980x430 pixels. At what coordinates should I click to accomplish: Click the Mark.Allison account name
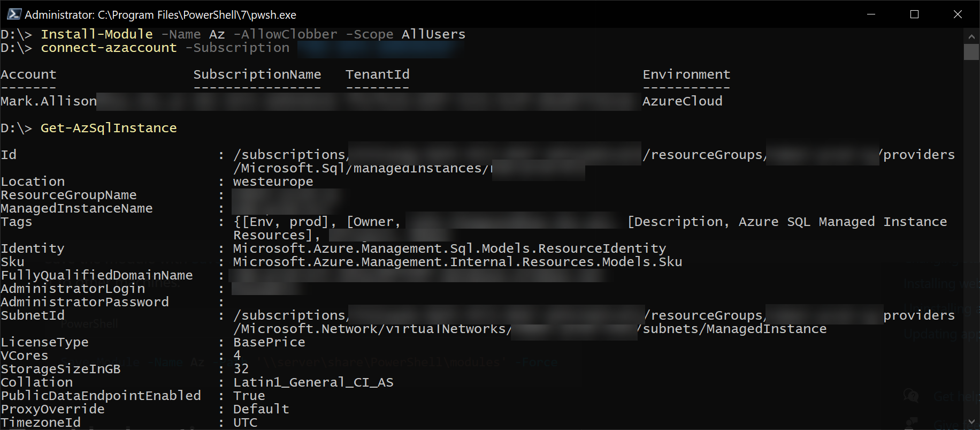[x=49, y=101]
